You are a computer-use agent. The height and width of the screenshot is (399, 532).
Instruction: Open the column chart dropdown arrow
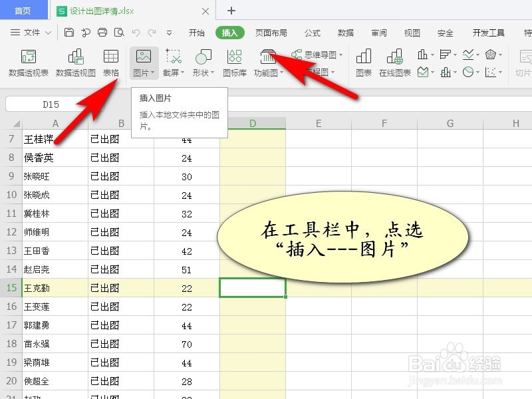pyautogui.click(x=433, y=55)
